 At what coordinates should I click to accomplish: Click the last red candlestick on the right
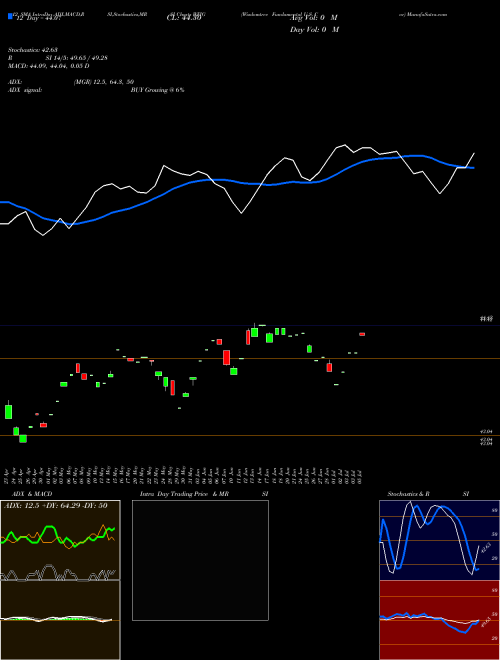[362, 334]
